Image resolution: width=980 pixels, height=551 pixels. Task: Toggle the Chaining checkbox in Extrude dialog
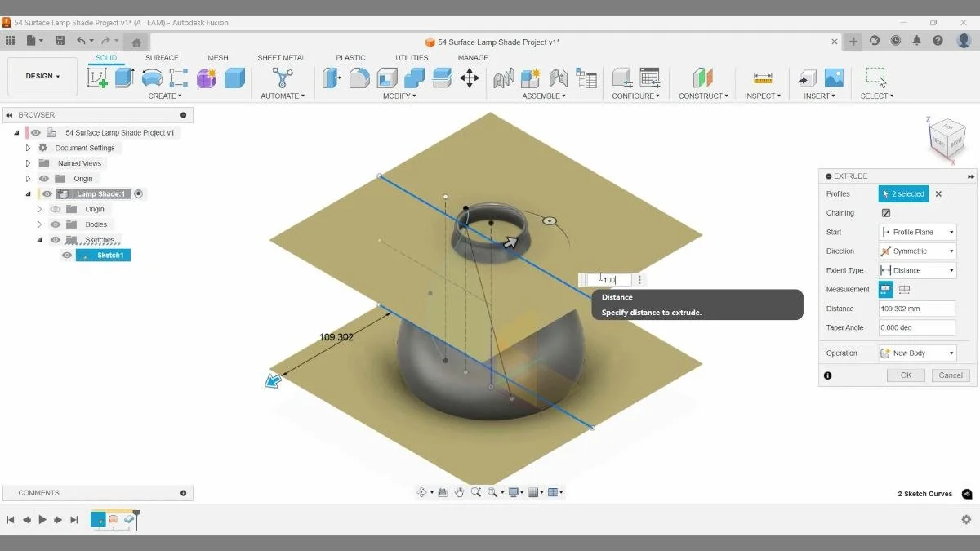coord(886,212)
